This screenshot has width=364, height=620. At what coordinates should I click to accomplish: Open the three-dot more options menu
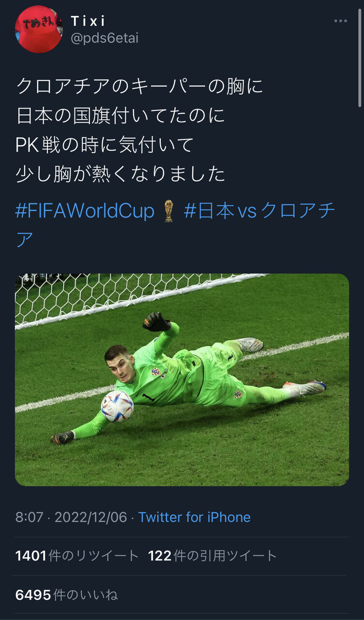point(341,21)
